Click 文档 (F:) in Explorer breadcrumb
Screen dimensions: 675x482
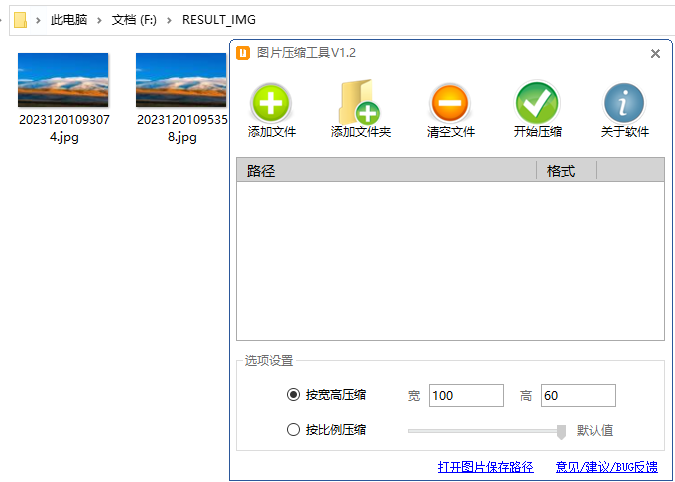tap(134, 20)
